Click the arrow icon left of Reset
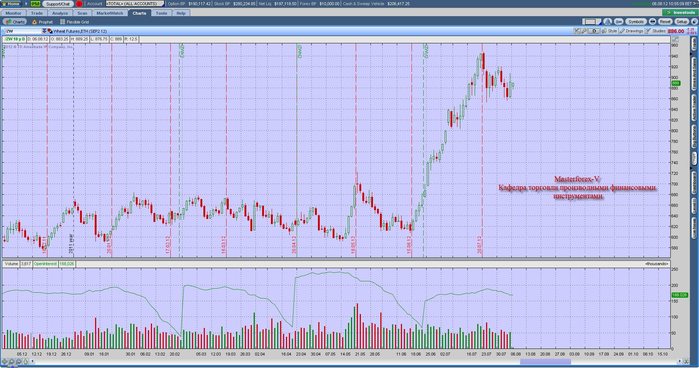Viewport: 699px width, 368px height. pos(652,21)
